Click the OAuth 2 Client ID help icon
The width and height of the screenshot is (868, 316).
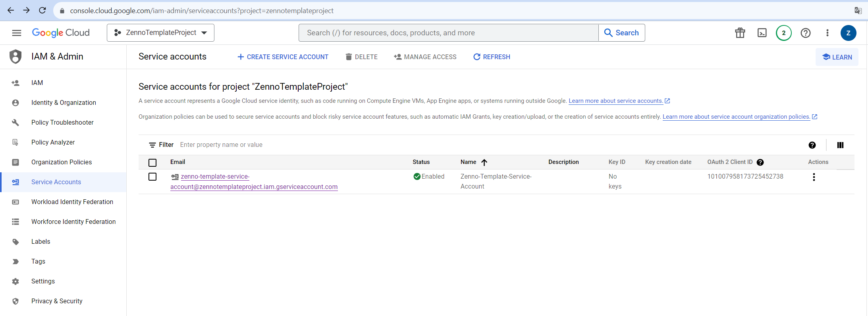tap(760, 162)
